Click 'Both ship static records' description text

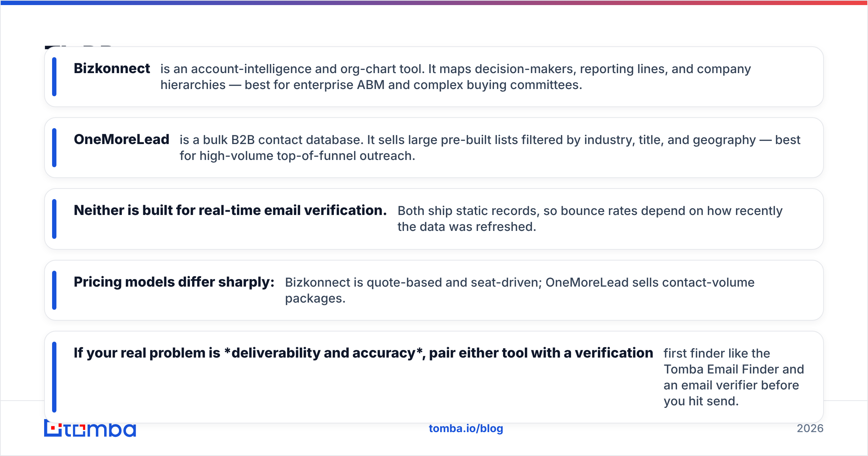pyautogui.click(x=590, y=219)
